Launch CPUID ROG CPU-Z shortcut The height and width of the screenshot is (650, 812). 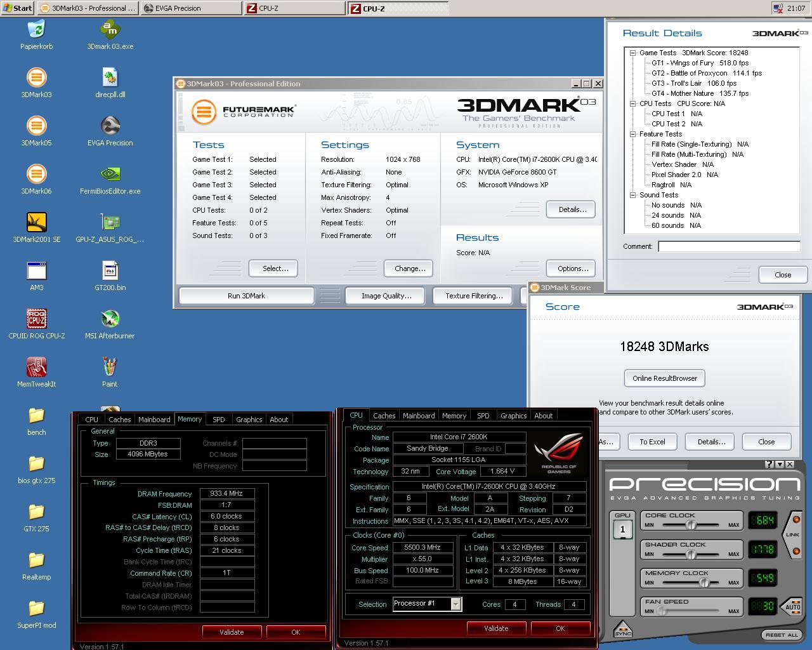pyautogui.click(x=36, y=324)
